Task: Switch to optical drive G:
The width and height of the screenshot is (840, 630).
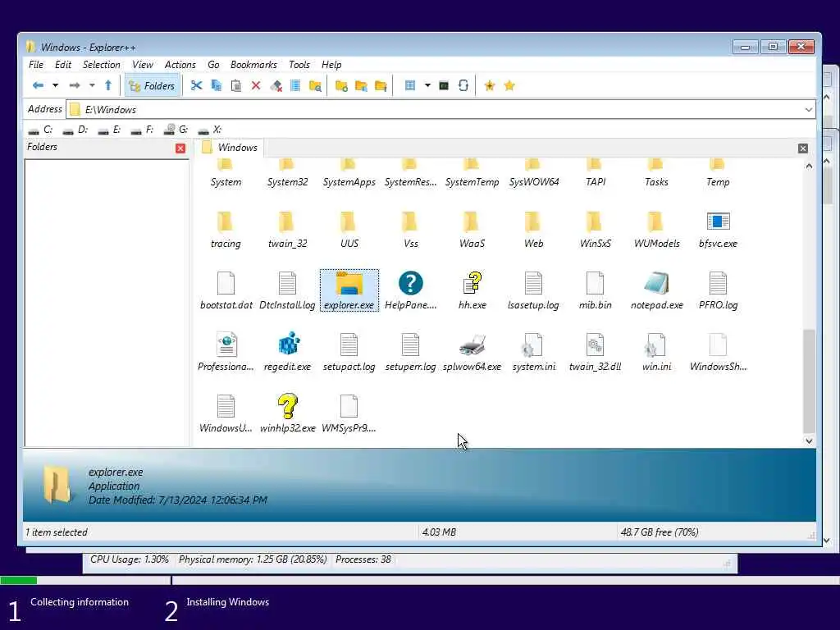Action: pos(176,129)
